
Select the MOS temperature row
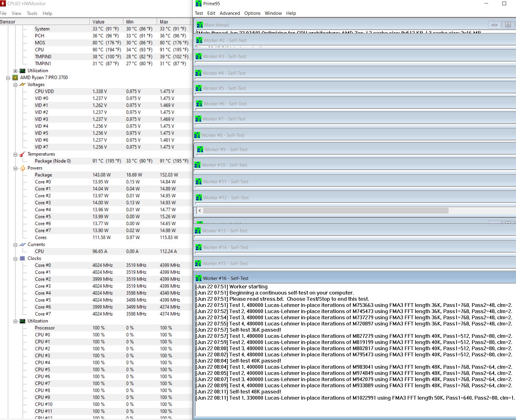[96, 43]
